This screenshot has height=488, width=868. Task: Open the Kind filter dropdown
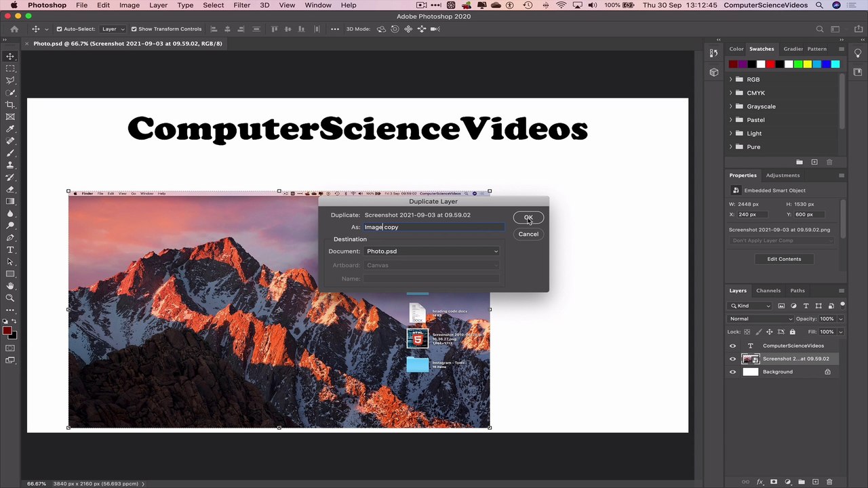click(751, 306)
